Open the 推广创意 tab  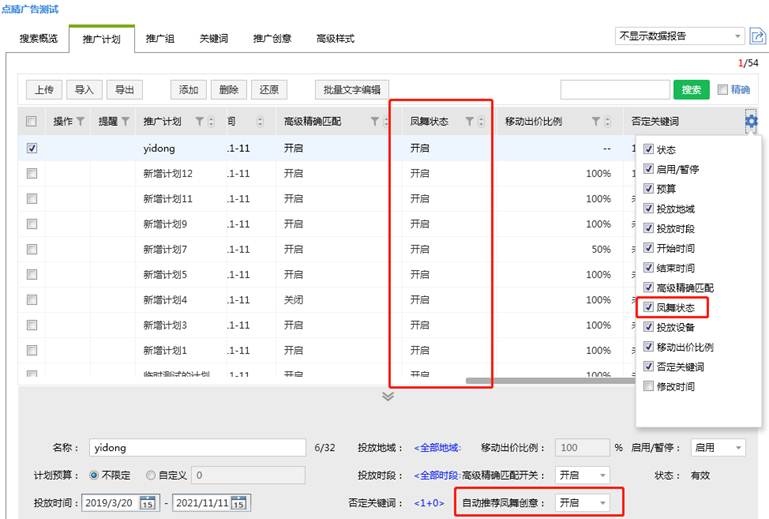coord(272,39)
